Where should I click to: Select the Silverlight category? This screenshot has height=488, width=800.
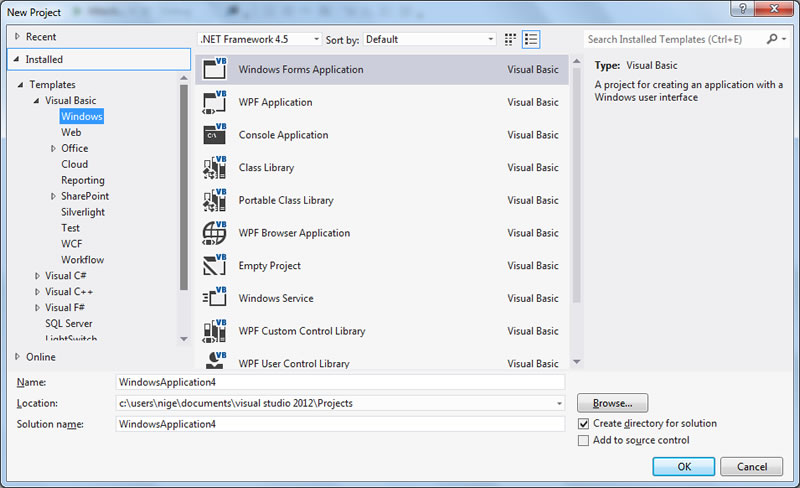(x=83, y=212)
